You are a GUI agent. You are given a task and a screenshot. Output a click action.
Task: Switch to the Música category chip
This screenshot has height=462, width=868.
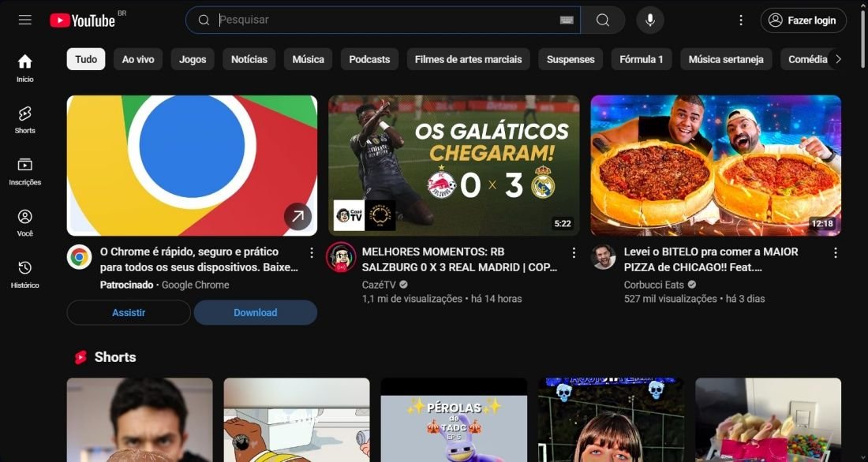coord(308,58)
